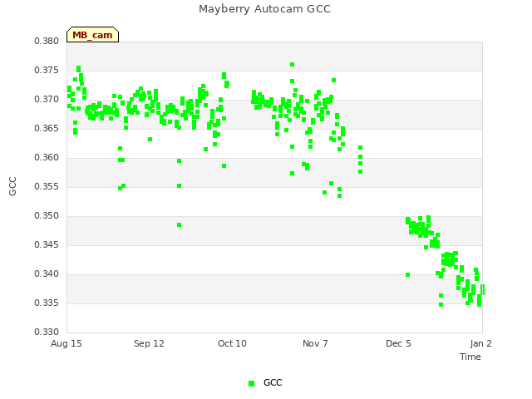
Task: Click the Nov 7 x-axis label
Action: coord(315,343)
